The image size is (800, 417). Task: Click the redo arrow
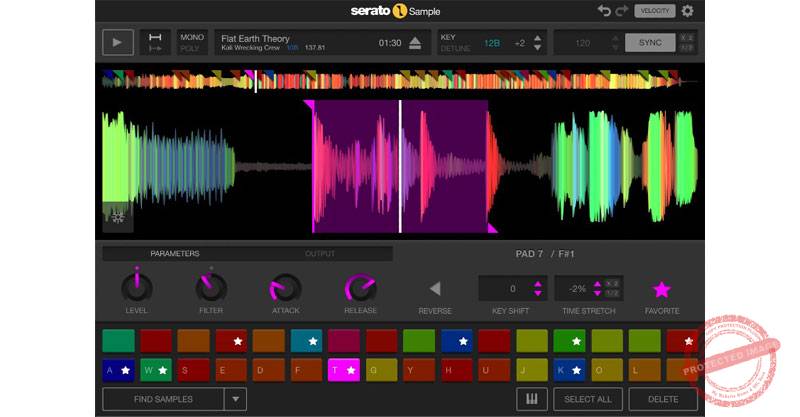coord(620,11)
